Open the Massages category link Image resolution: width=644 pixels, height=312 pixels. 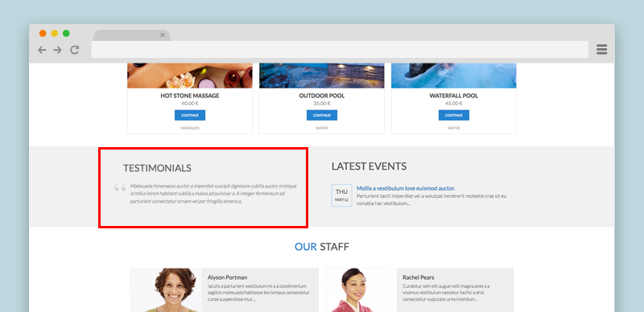(x=190, y=128)
